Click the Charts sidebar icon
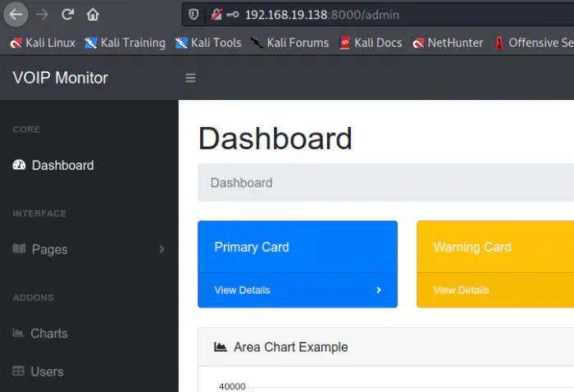Screen dimensions: 574x392 pos(18,333)
